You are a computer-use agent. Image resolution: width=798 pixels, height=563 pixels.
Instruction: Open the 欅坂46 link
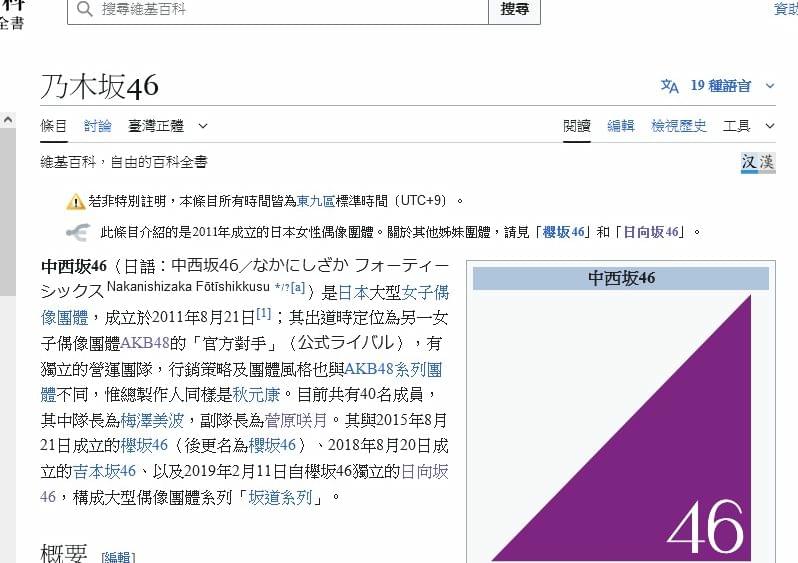pyautogui.click(x=144, y=445)
